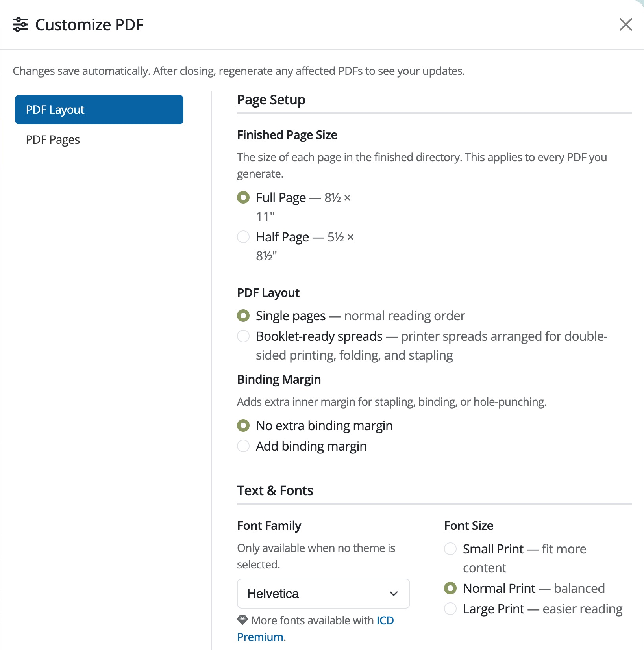The height and width of the screenshot is (650, 644).
Task: Click the sliders icon beside Customize PDF
Action: (x=20, y=24)
